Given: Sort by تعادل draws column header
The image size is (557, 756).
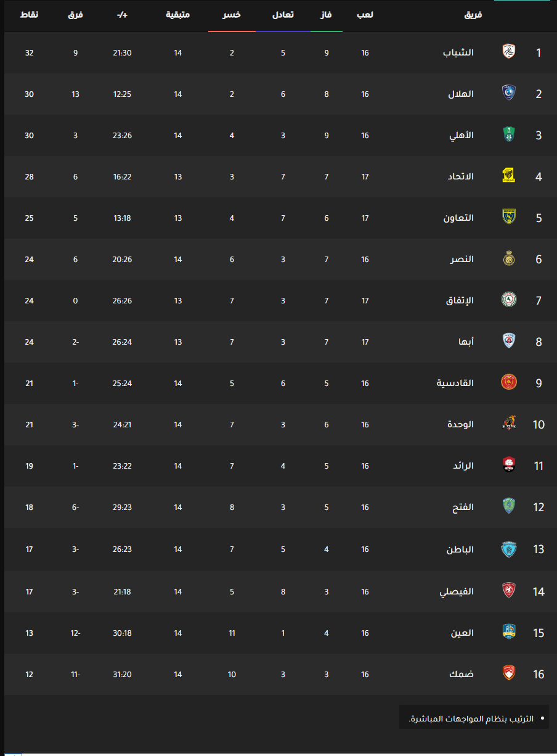Looking at the screenshot, I should [x=283, y=15].
